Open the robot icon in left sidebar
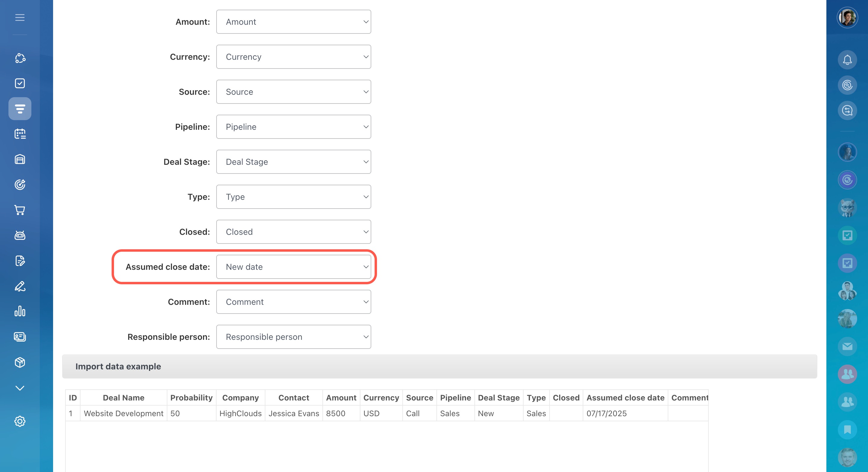Screen dimensions: 868x472 click(x=20, y=235)
